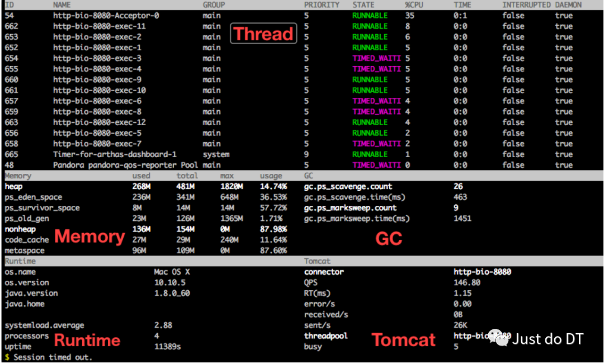Click nonheap usage 87.98%
The width and height of the screenshot is (604, 364).
(x=273, y=229)
